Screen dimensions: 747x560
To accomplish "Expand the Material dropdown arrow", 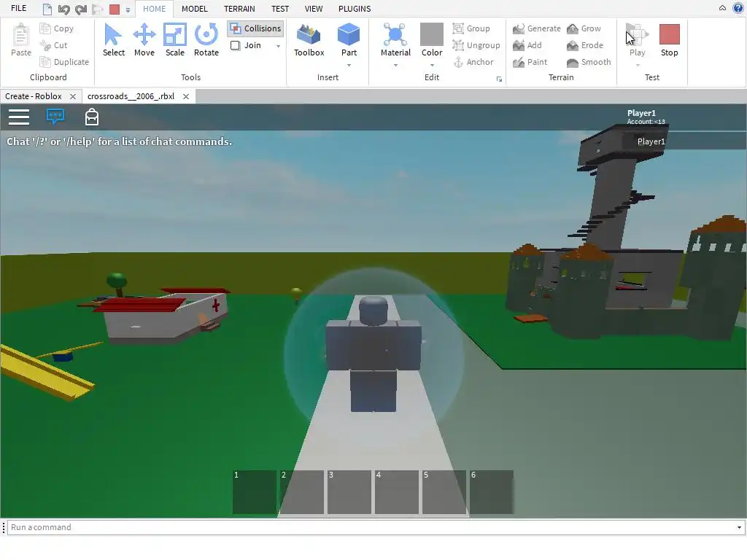I will pyautogui.click(x=395, y=65).
